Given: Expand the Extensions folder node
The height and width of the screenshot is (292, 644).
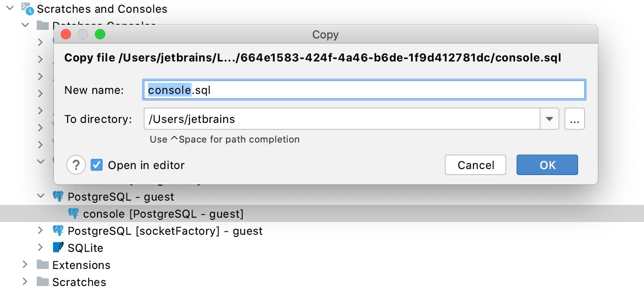Looking at the screenshot, I should pyautogui.click(x=24, y=265).
